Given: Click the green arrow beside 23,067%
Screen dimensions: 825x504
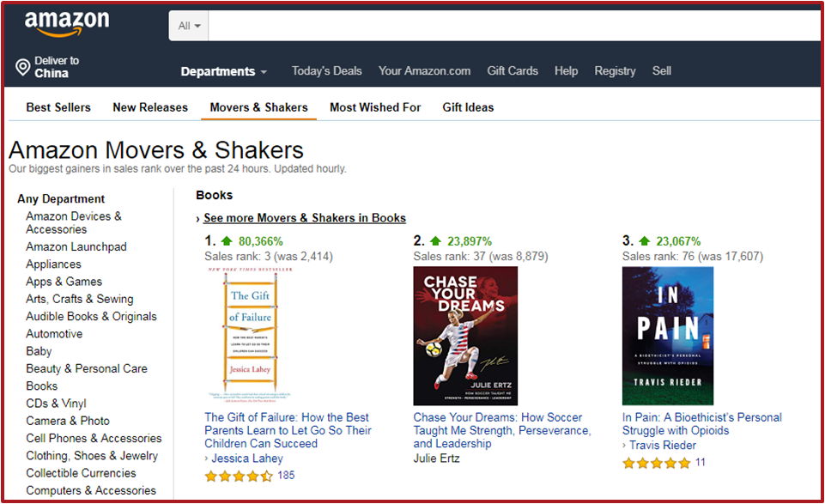Looking at the screenshot, I should pos(644,241).
